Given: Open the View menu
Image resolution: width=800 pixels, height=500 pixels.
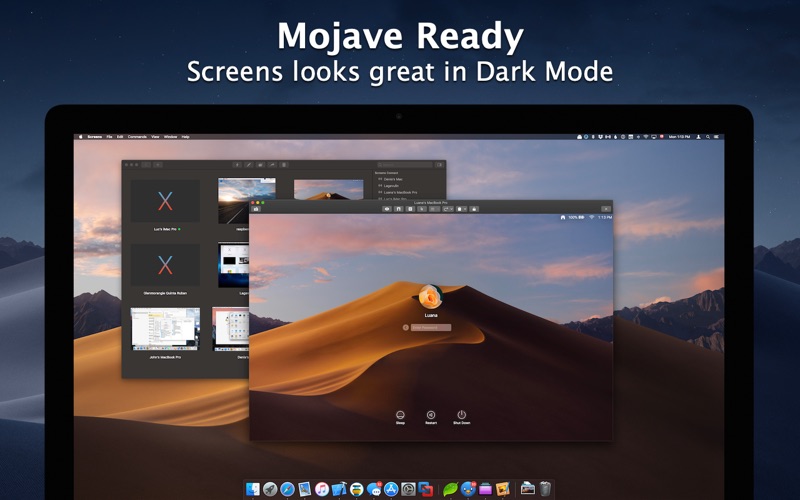Looking at the screenshot, I should [155, 137].
